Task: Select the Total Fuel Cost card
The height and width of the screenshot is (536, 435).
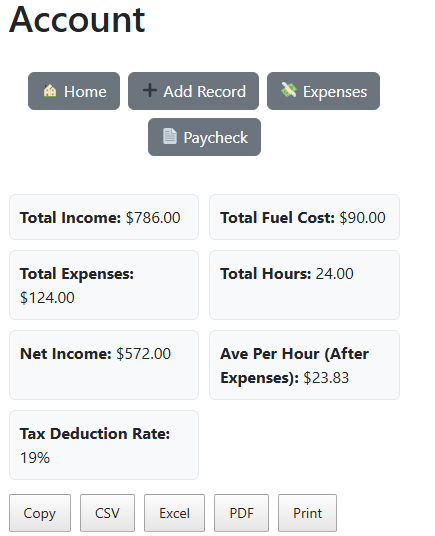Action: pyautogui.click(x=304, y=217)
